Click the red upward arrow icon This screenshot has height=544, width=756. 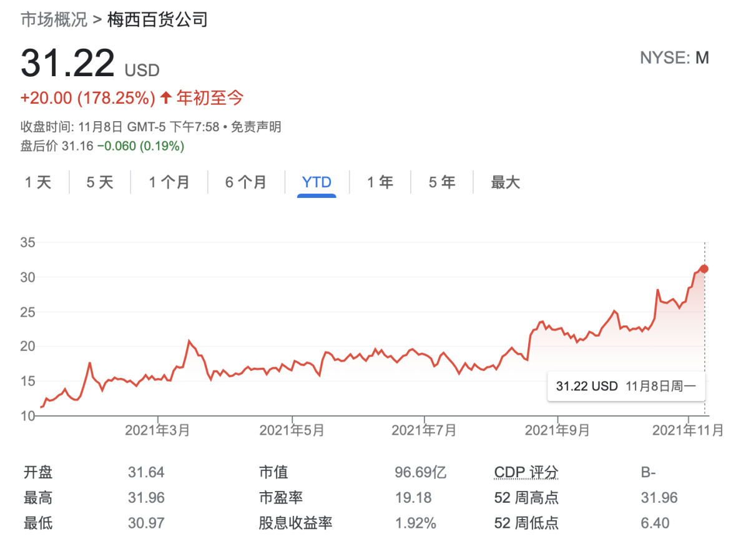tap(165, 98)
